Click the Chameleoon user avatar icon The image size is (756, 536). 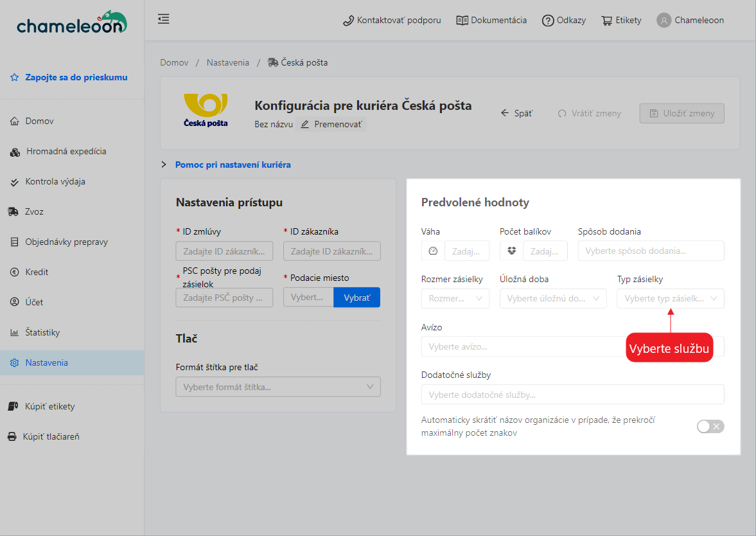[664, 21]
